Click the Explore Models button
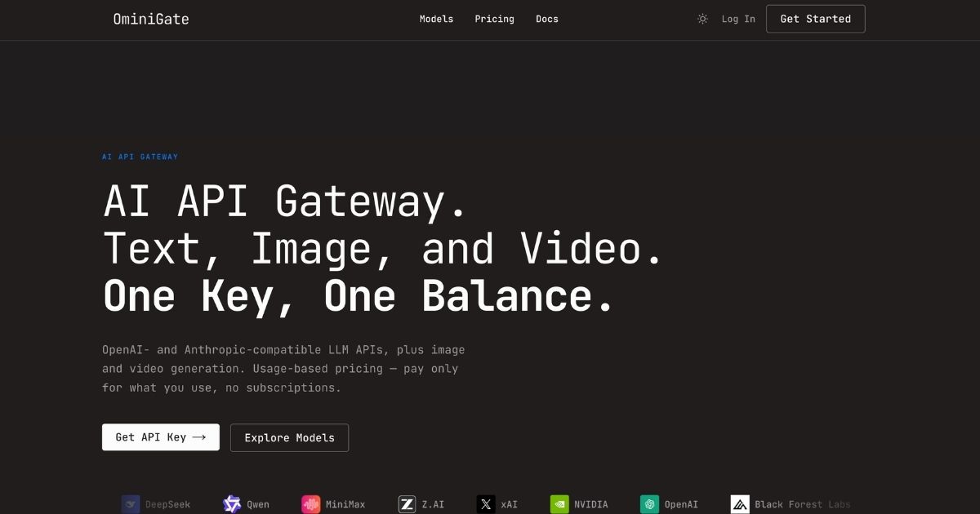The width and height of the screenshot is (980, 514). click(289, 437)
